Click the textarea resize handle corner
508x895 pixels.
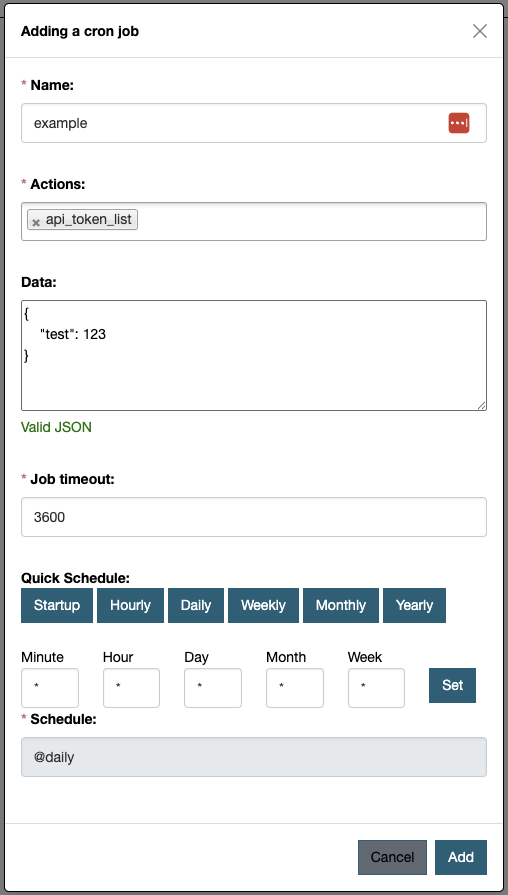(482, 405)
